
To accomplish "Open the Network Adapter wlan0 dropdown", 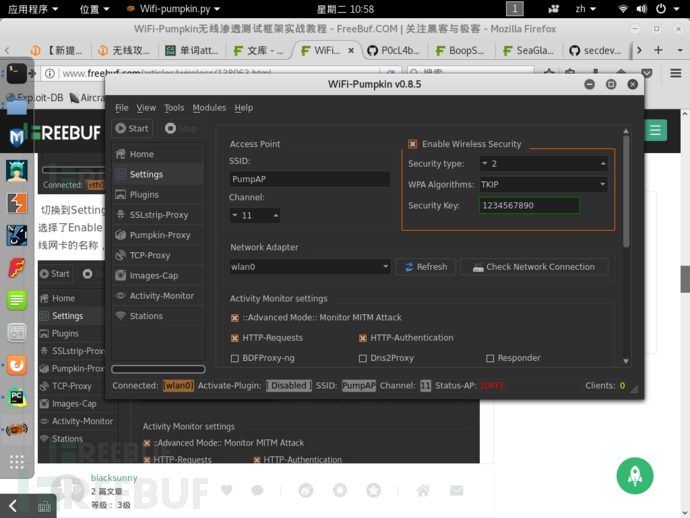I will 310,267.
